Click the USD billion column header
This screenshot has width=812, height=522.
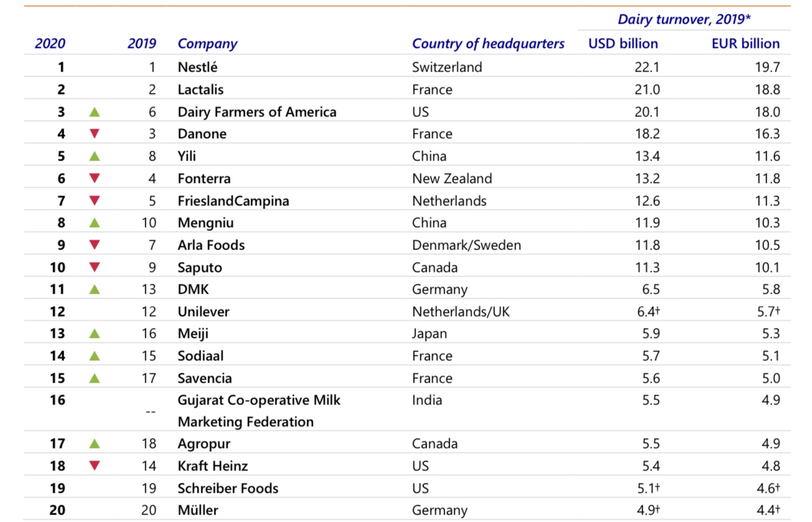623,44
